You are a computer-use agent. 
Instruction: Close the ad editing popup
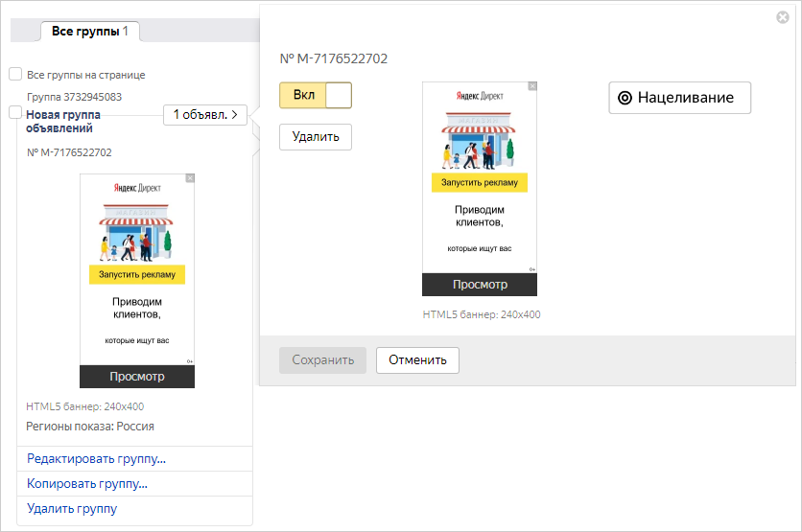pos(782,16)
